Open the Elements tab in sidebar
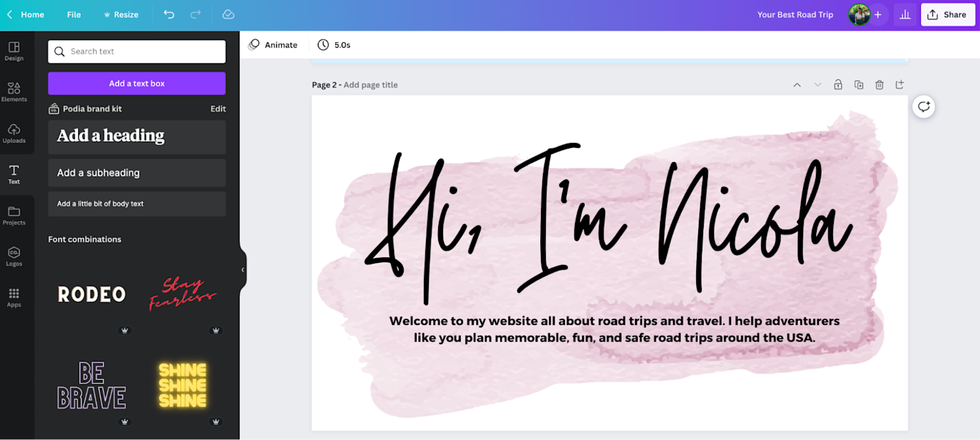 (x=14, y=92)
